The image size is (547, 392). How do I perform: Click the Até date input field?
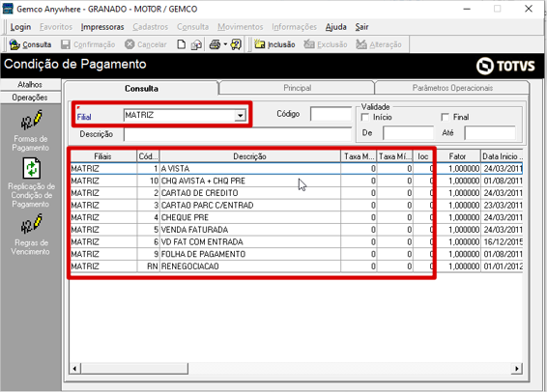490,132
